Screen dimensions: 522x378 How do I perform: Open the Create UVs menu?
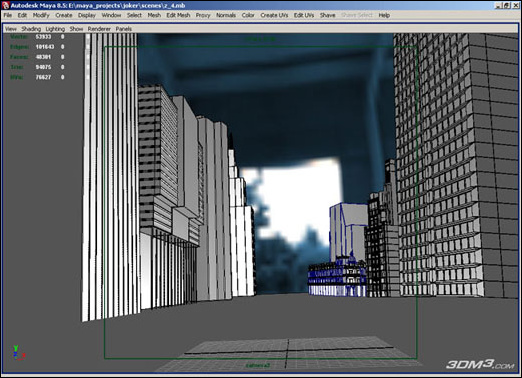pyautogui.click(x=274, y=15)
